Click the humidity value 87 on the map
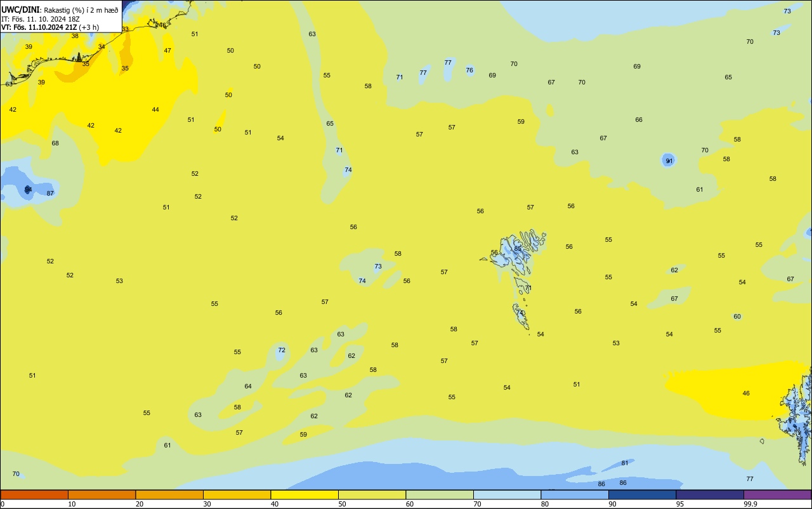 click(50, 193)
